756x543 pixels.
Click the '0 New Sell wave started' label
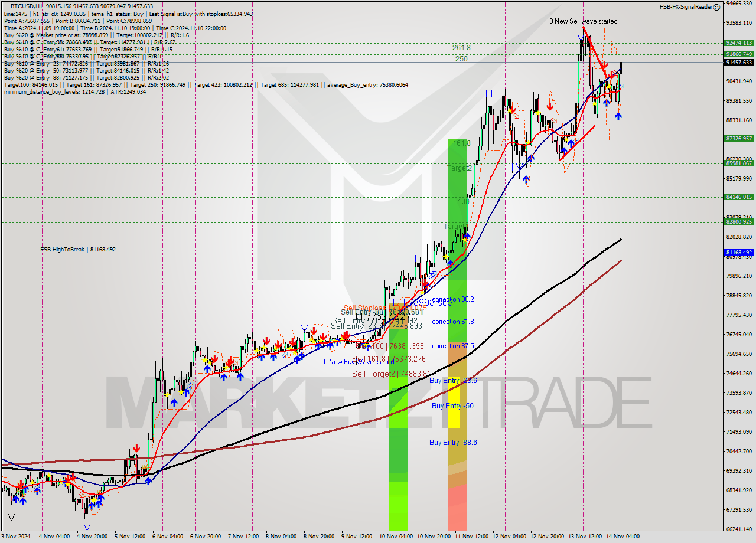tap(584, 21)
